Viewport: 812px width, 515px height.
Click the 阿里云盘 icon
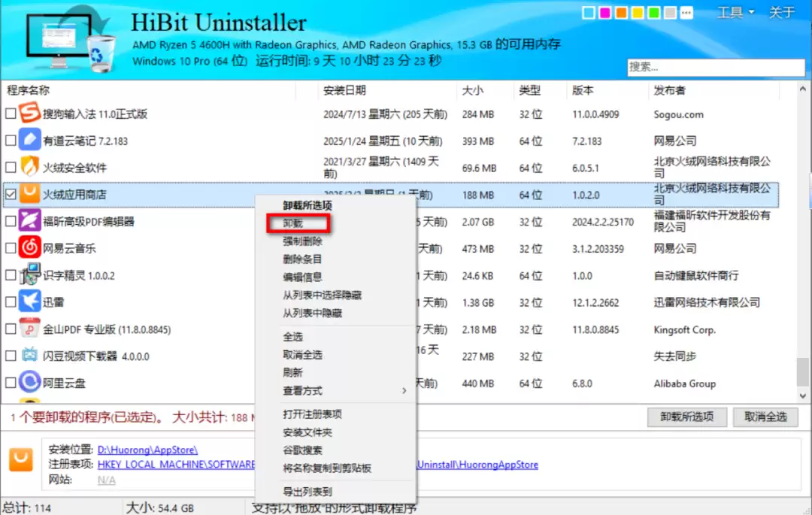coord(29,382)
